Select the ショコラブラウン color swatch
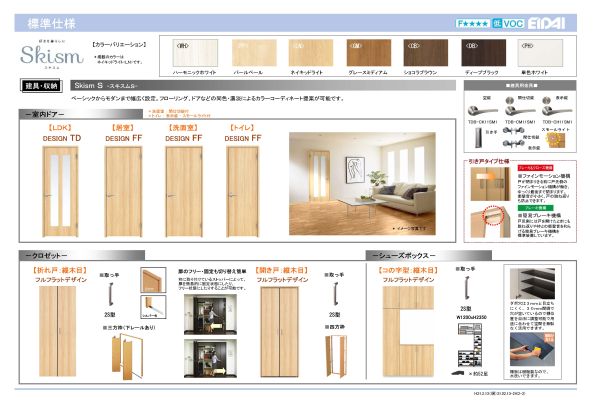The height and width of the screenshot is (411, 600). click(426, 53)
